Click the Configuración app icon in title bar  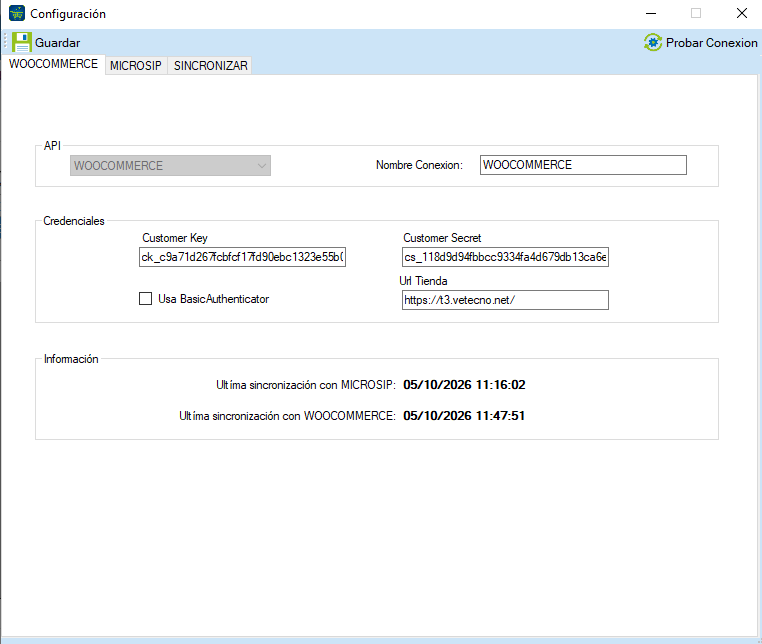17,13
